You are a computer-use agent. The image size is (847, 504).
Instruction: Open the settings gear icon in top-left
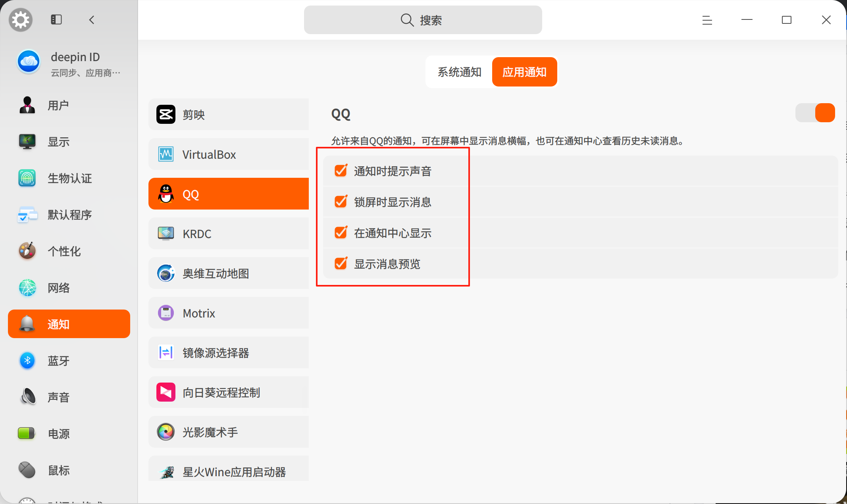[21, 20]
